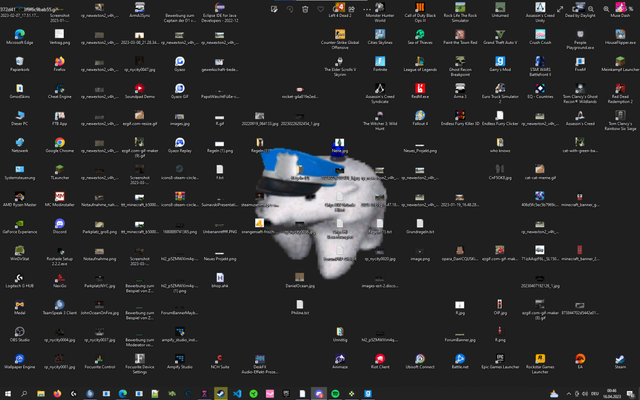
Task: Open the taskbar clock and date
Action: 612,393
